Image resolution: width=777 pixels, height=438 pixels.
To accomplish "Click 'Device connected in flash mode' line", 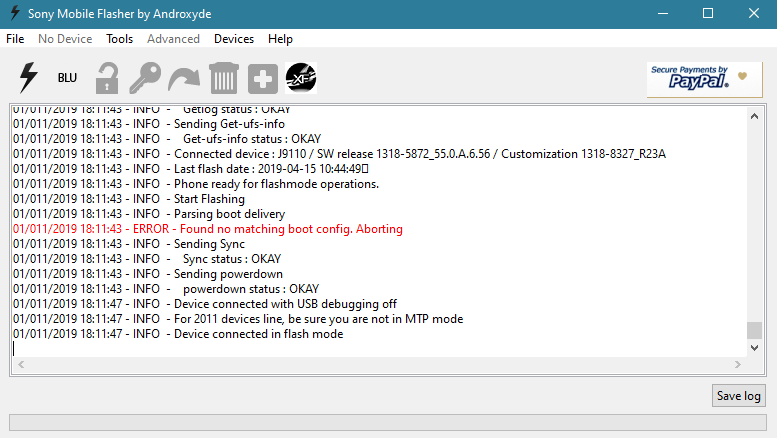I will 178,334.
